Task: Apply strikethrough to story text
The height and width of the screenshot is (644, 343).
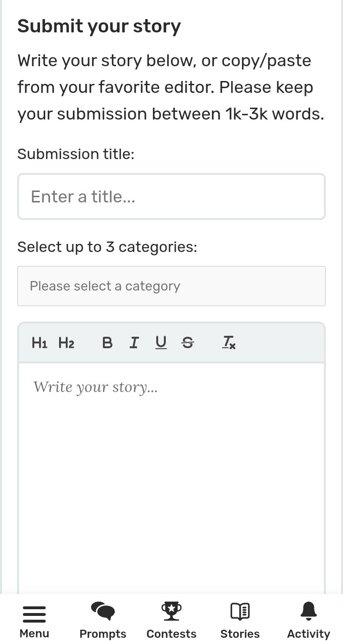Action: click(188, 342)
